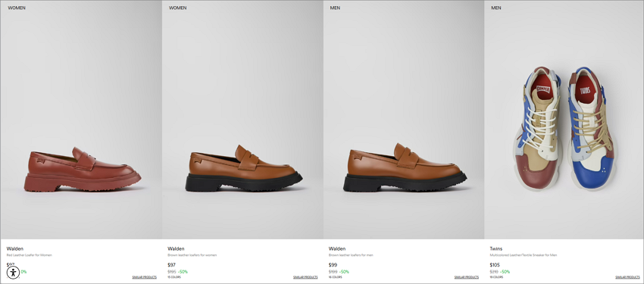644x284 pixels.
Task: Click Walden title priced at $99
Action: click(337, 248)
